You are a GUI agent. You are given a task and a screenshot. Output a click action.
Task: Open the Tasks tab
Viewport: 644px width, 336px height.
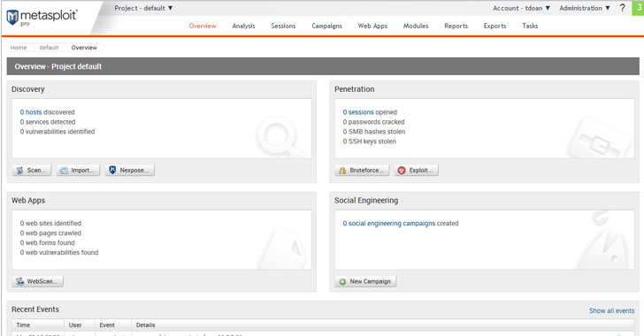coord(530,26)
